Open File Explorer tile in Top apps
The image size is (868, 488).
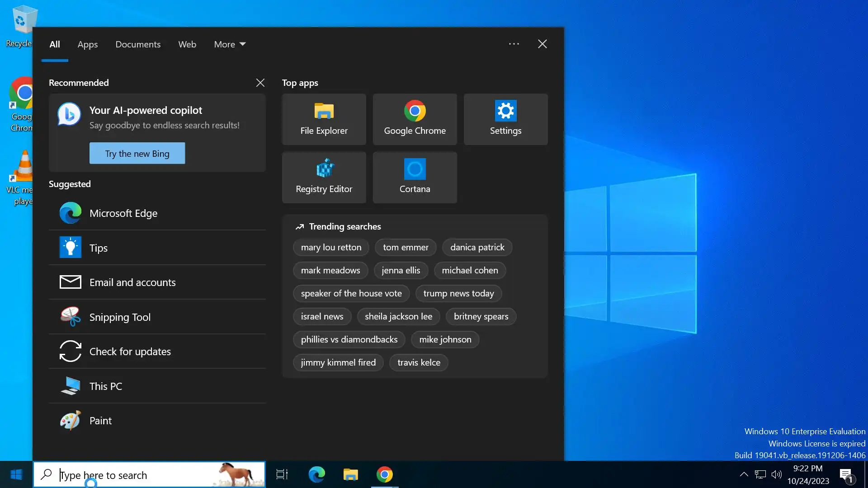[x=324, y=119]
